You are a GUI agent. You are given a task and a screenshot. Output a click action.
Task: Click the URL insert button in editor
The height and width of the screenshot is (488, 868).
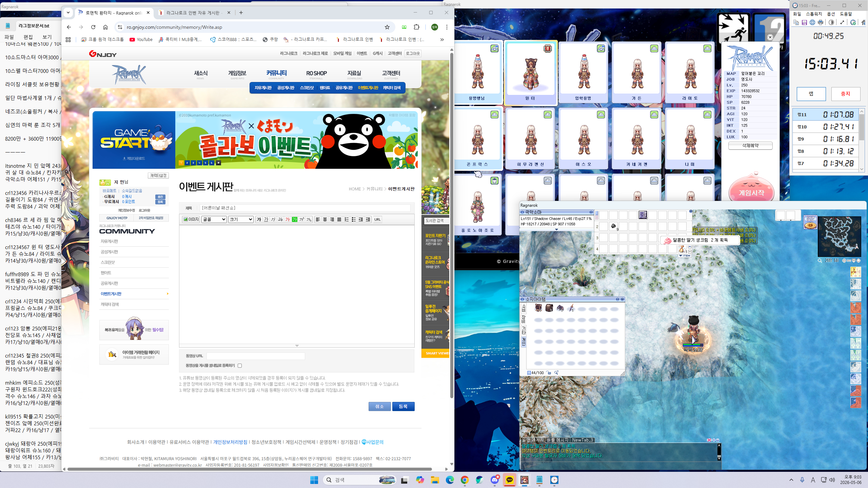(377, 220)
